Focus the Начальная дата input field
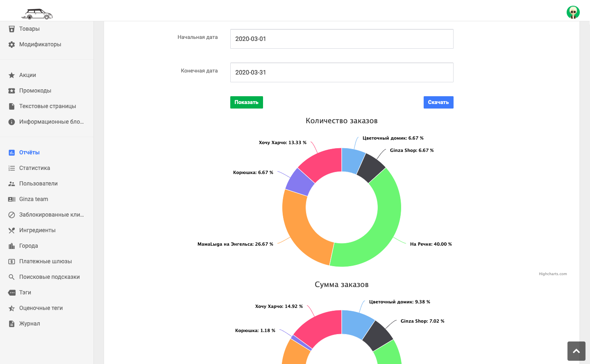The image size is (590, 364). [x=342, y=39]
